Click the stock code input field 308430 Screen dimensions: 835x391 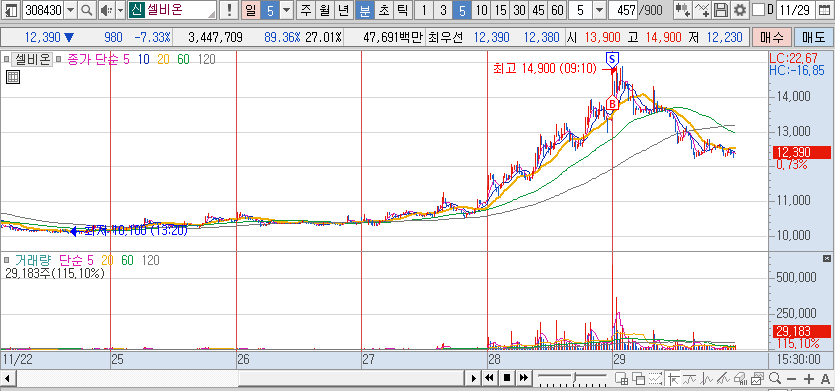point(44,10)
